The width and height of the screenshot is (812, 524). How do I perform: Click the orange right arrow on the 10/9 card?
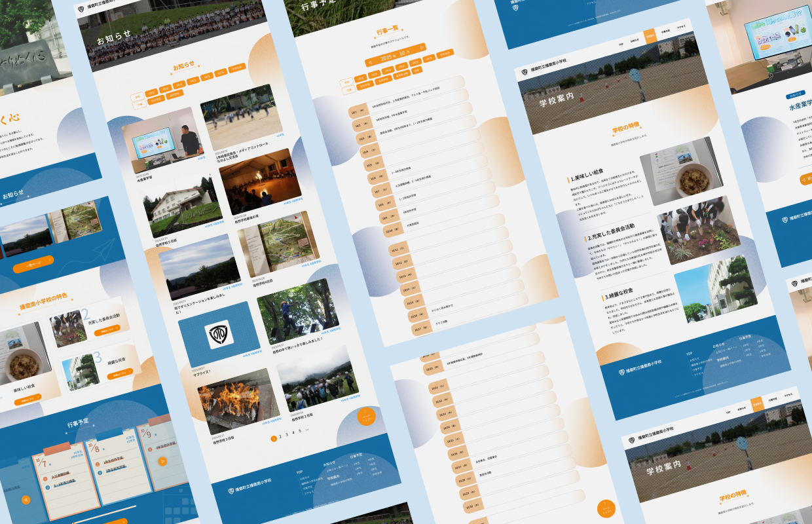point(163,461)
